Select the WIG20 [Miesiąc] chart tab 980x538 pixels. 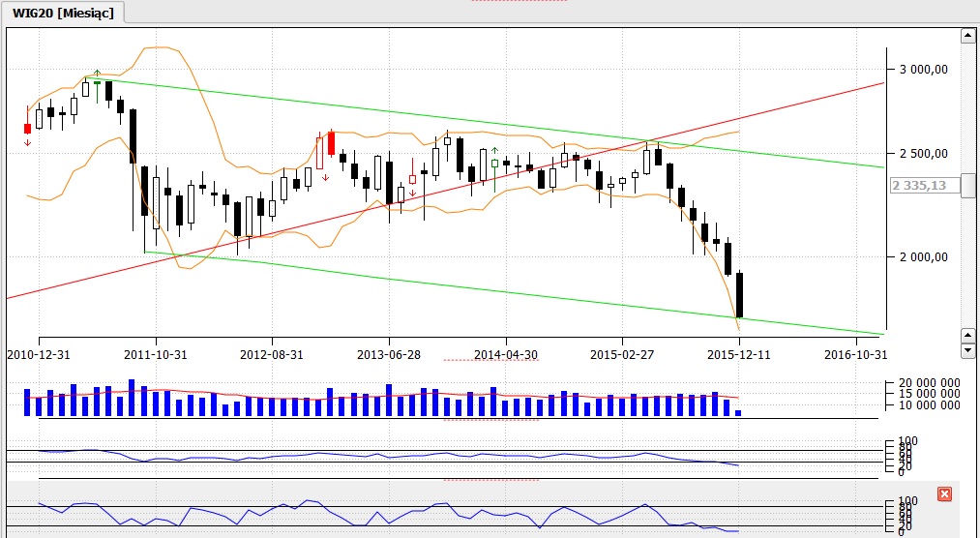(x=63, y=14)
